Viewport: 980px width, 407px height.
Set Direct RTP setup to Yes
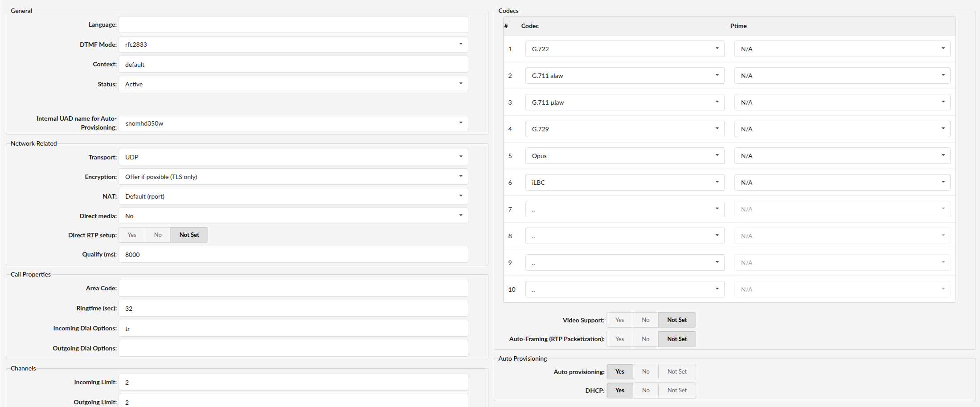[132, 235]
